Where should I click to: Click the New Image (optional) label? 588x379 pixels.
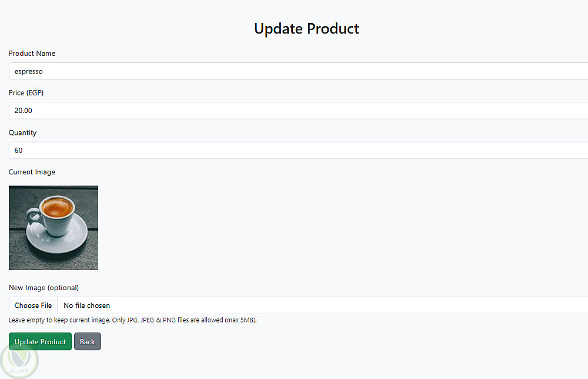44,287
